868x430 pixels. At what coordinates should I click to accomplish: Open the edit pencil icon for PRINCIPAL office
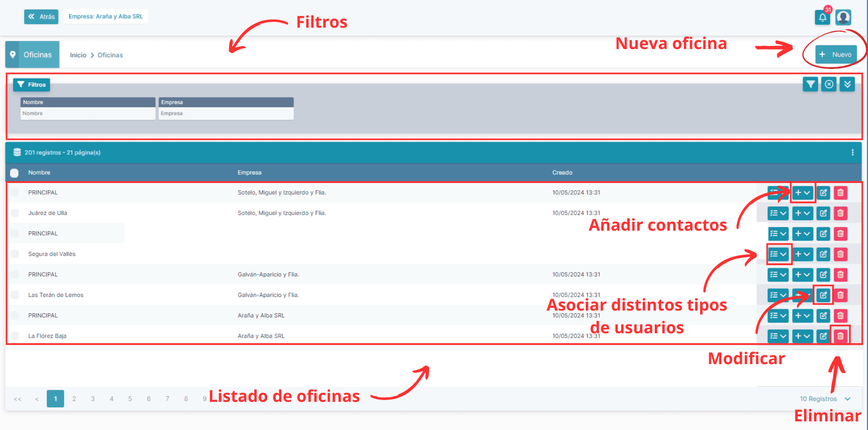click(x=823, y=192)
